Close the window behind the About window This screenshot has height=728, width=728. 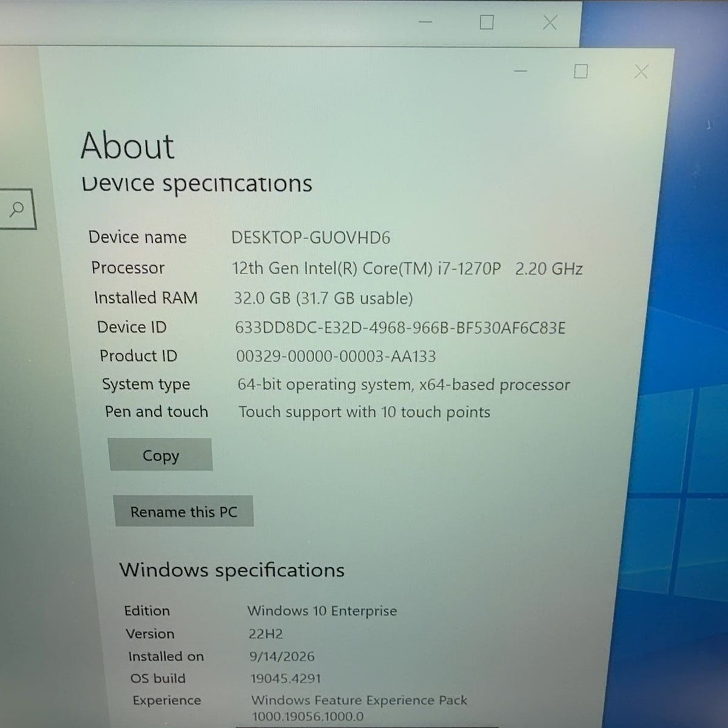550,22
